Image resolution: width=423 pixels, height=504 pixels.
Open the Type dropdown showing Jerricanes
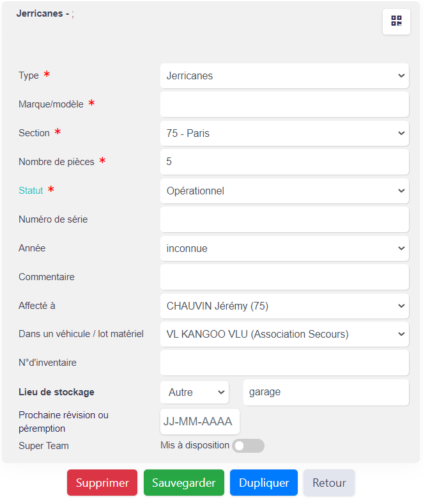pos(284,76)
